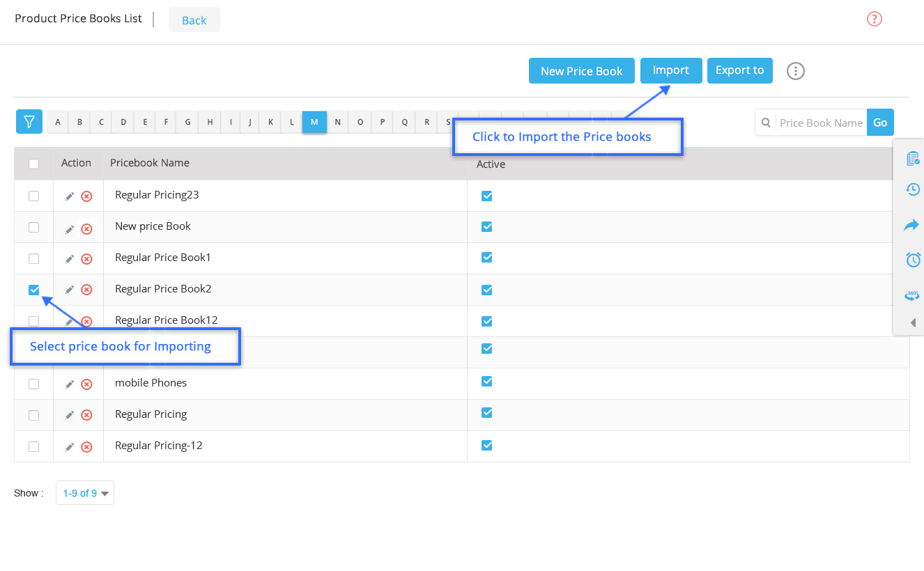This screenshot has height=571, width=924.
Task: Click the notes/clipboard icon in right sidebar
Action: [912, 158]
